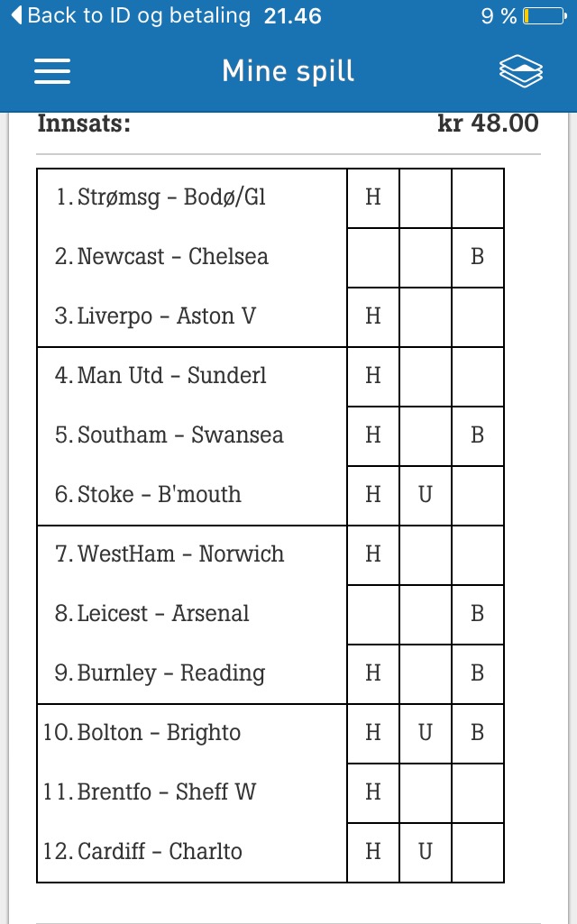Tap the back arrow to ID og betaling
The width and height of the screenshot is (577, 924).
16,15
